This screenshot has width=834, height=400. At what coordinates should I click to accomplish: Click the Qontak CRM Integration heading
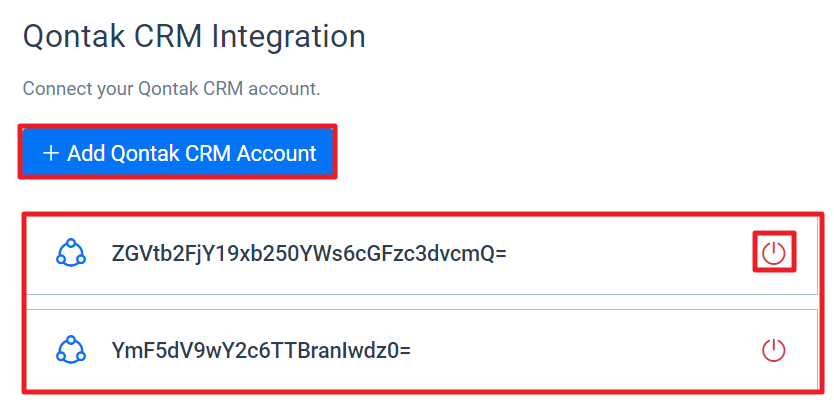(194, 37)
